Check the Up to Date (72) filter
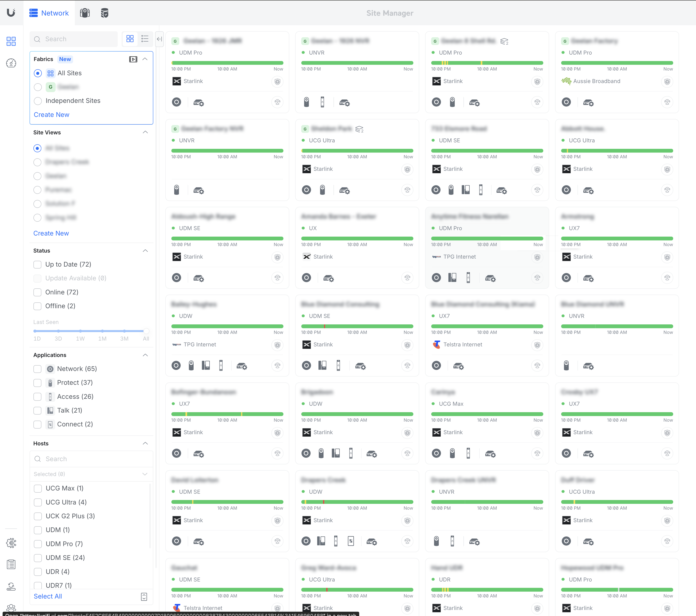Screen dimensions: 696x616 38,264
